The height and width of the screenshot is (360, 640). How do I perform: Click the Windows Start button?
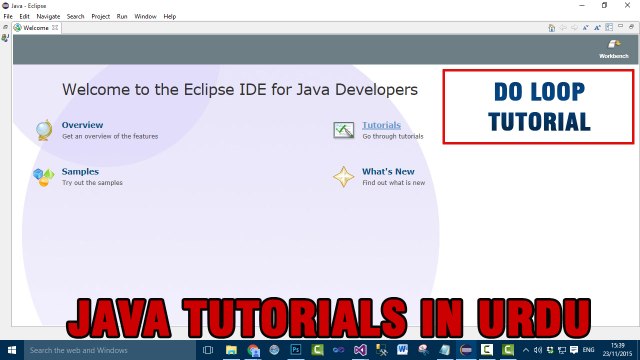coord(12,350)
